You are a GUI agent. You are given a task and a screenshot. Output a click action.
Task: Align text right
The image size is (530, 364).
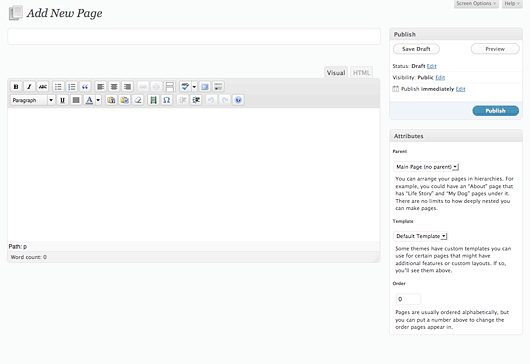point(127,87)
